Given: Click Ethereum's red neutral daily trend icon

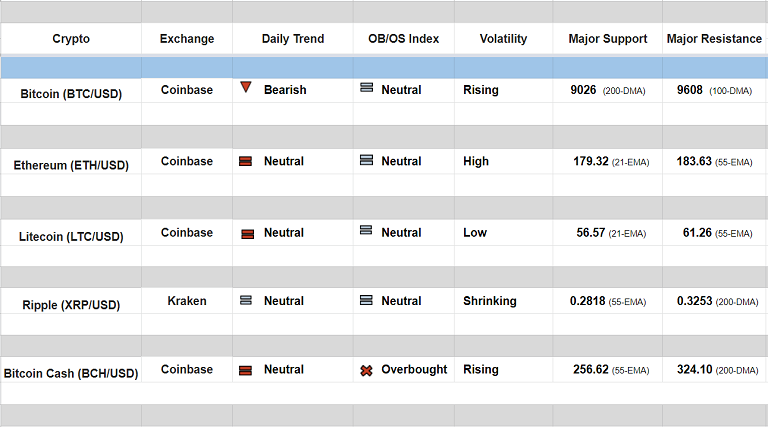Looking at the screenshot, I should (x=246, y=161).
